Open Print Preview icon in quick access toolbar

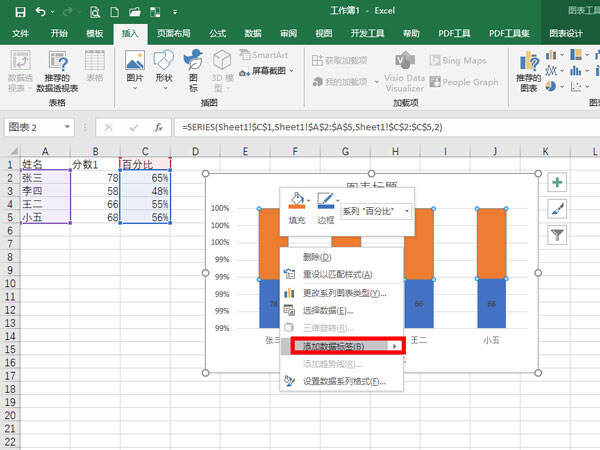coord(95,12)
